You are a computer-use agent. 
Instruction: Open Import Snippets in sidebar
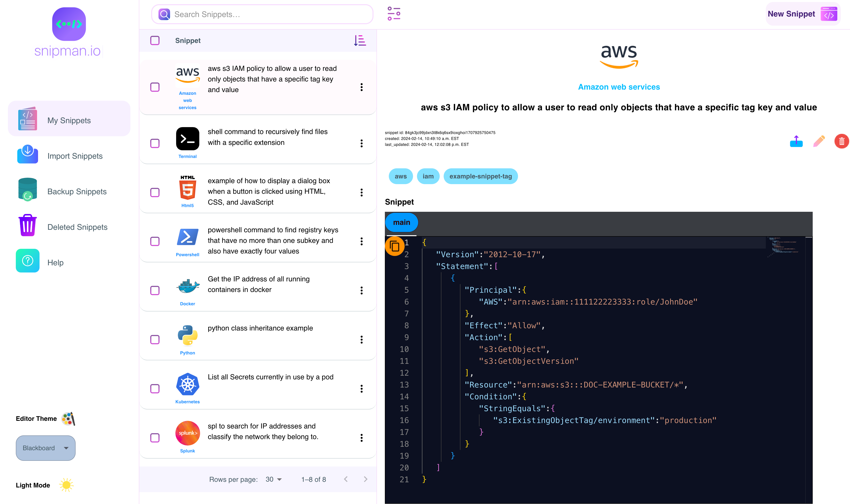click(75, 156)
